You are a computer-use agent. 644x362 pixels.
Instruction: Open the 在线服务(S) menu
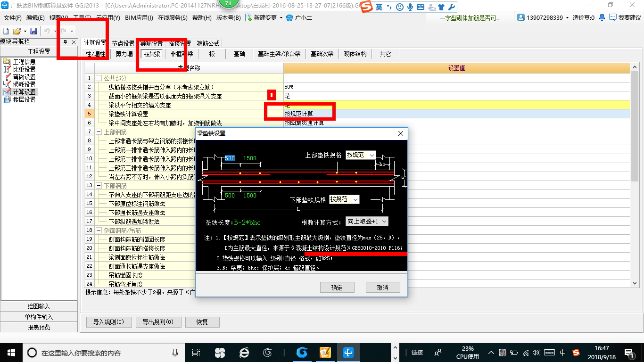(x=173, y=18)
